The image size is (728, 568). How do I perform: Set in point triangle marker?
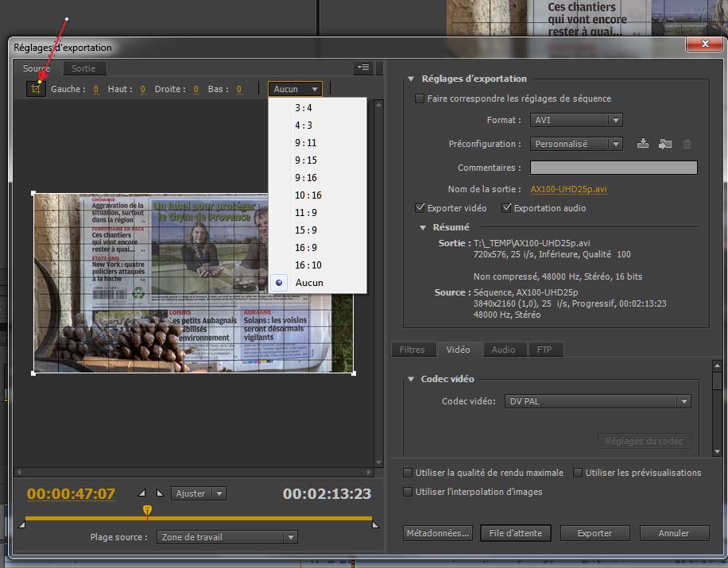coord(142,493)
